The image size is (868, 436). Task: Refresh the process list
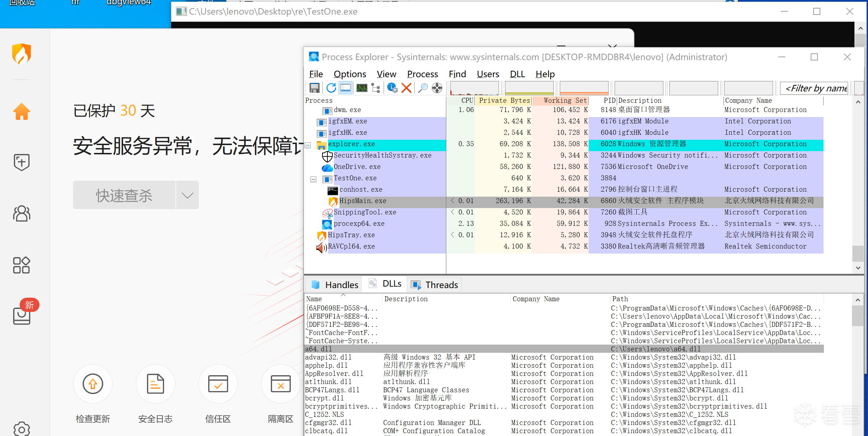click(331, 88)
